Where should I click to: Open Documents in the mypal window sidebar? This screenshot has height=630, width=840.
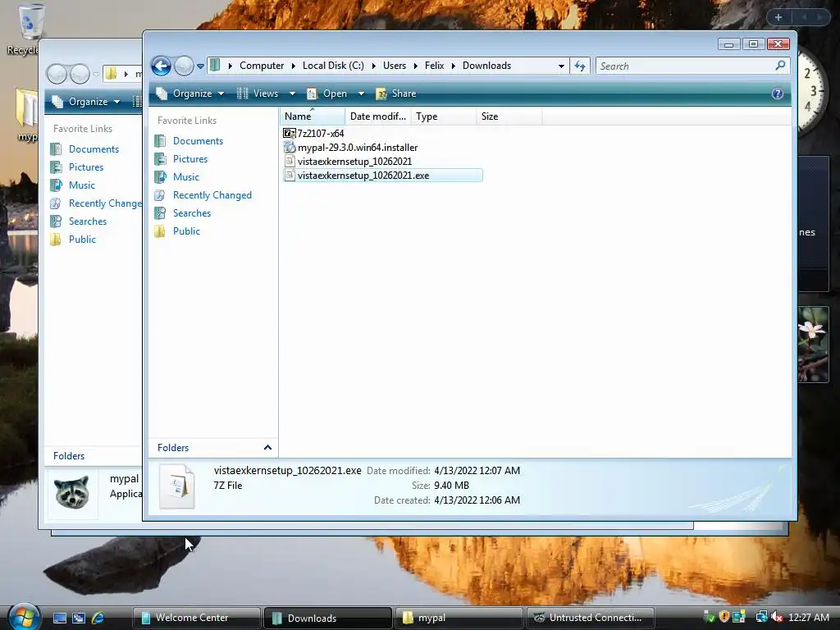tap(94, 149)
